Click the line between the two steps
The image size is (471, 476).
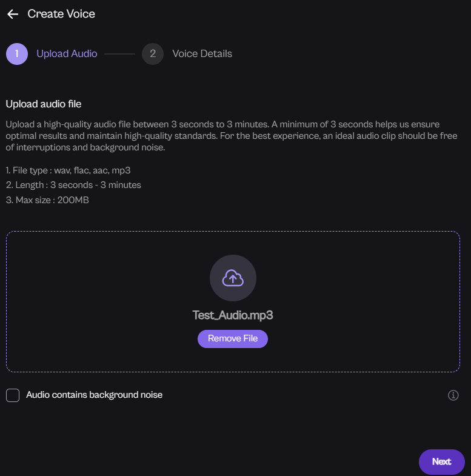coord(119,53)
